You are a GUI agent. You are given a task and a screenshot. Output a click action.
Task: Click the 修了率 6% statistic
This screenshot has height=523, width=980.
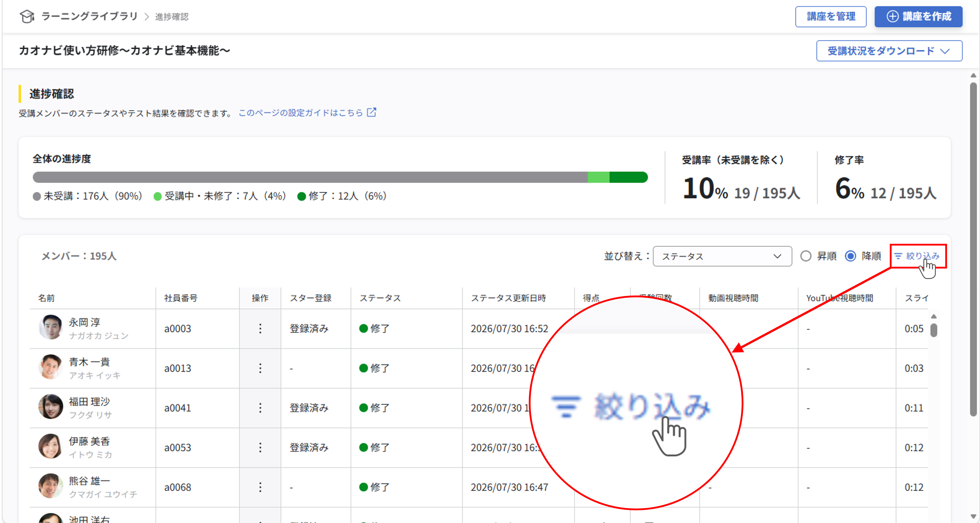[x=886, y=189]
